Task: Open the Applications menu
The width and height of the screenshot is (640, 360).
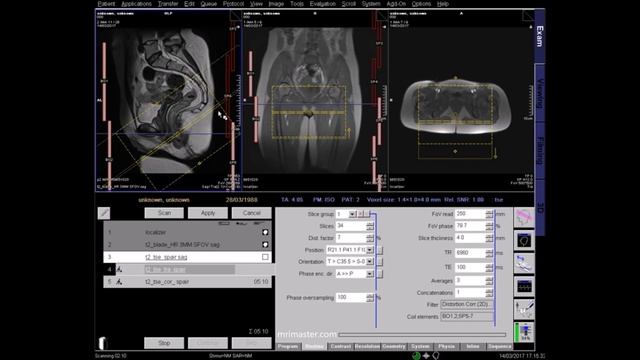Action: [136, 4]
